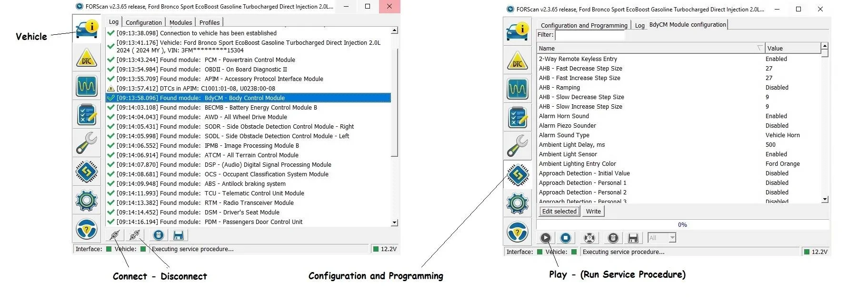Viewport: 868px width, 304px height.
Task: Select the tests checklist icon in right window sidebar
Action: 517,118
